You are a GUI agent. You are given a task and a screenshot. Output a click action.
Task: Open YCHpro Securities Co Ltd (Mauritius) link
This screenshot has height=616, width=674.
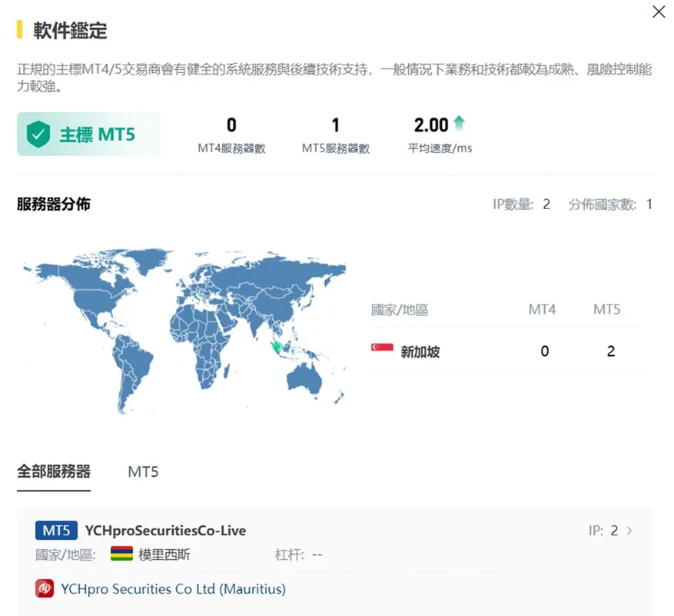pyautogui.click(x=173, y=589)
